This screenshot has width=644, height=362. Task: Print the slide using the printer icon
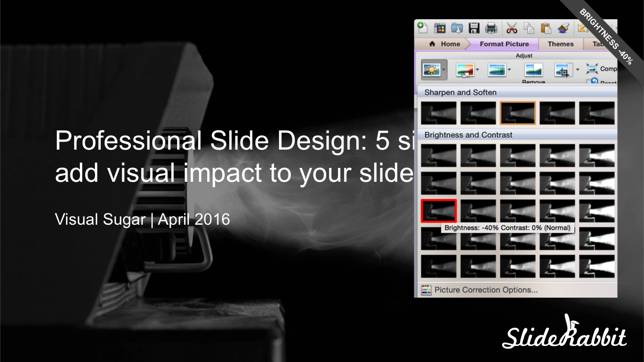[x=491, y=27]
